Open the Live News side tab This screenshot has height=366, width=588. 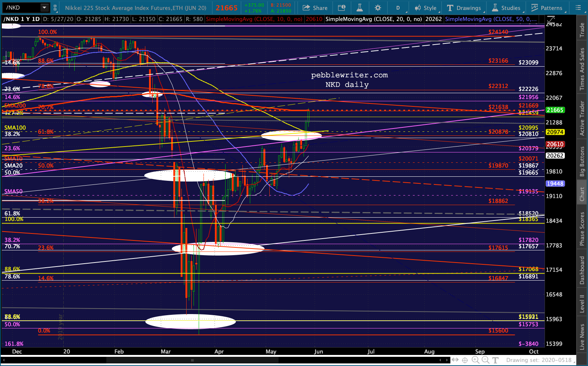[582, 337]
